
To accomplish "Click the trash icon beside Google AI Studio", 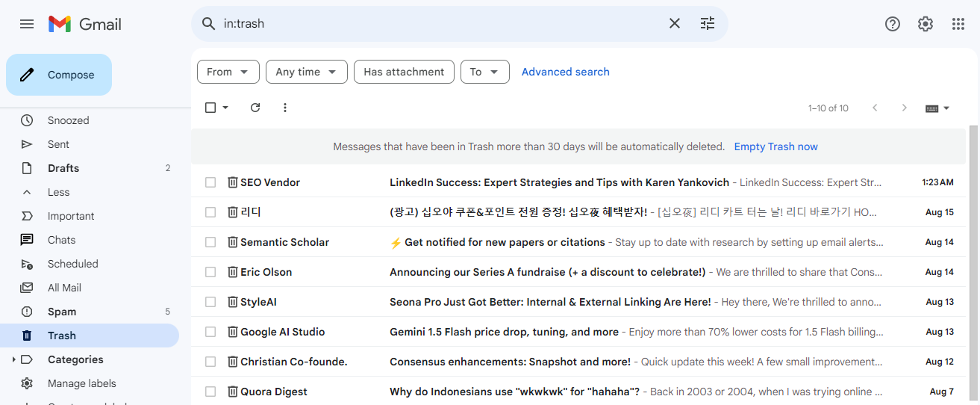I will click(233, 332).
